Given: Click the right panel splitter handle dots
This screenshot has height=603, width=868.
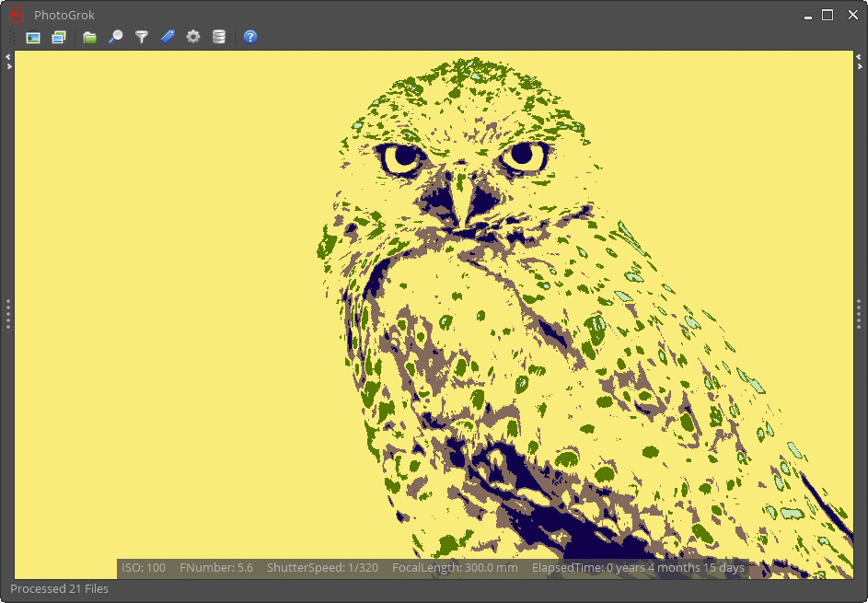Looking at the screenshot, I should (x=861, y=314).
